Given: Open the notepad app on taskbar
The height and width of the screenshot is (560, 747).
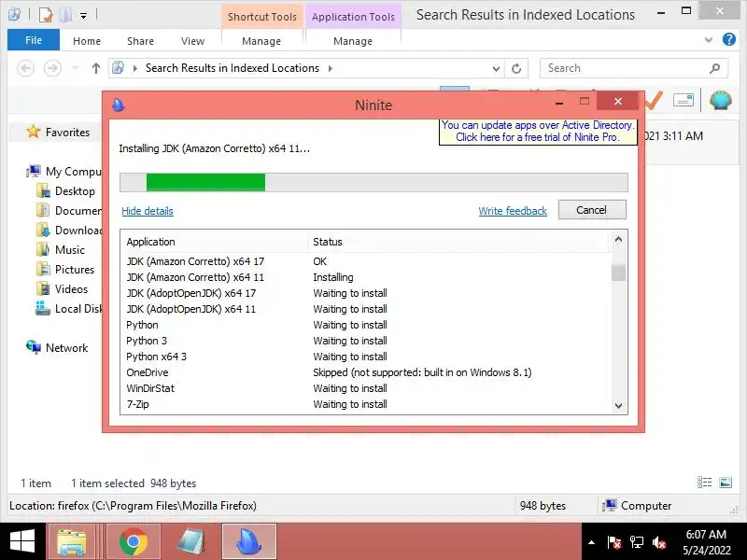Looking at the screenshot, I should (191, 542).
